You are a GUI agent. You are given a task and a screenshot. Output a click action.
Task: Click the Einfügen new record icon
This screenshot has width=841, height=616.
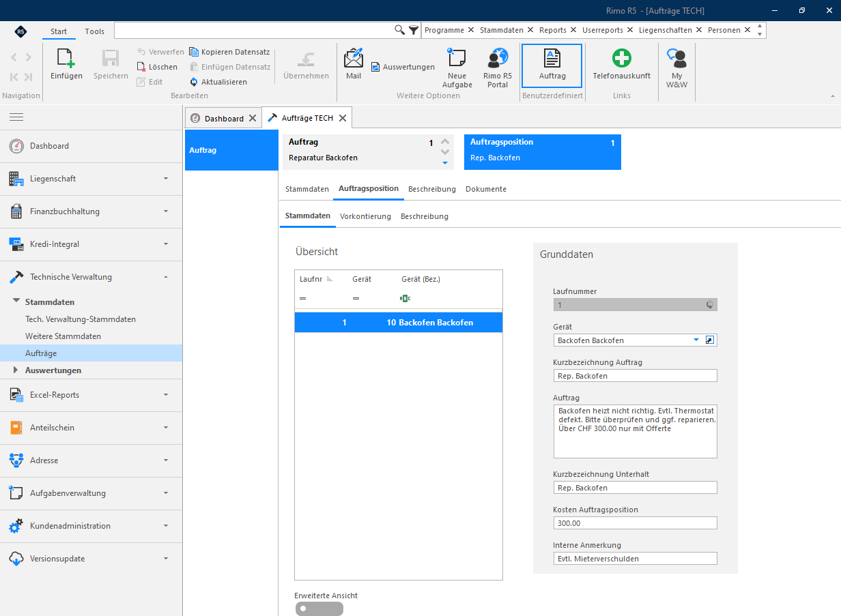tap(66, 58)
